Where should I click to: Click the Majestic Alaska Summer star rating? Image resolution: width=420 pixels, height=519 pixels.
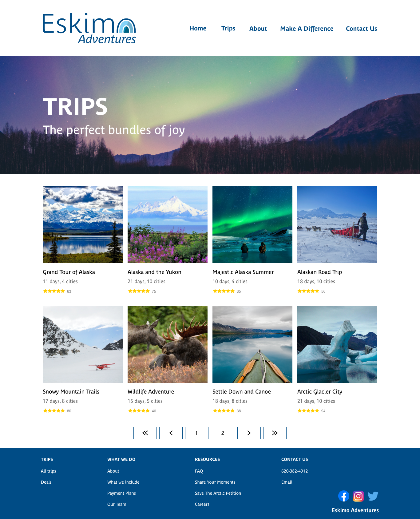point(224,291)
